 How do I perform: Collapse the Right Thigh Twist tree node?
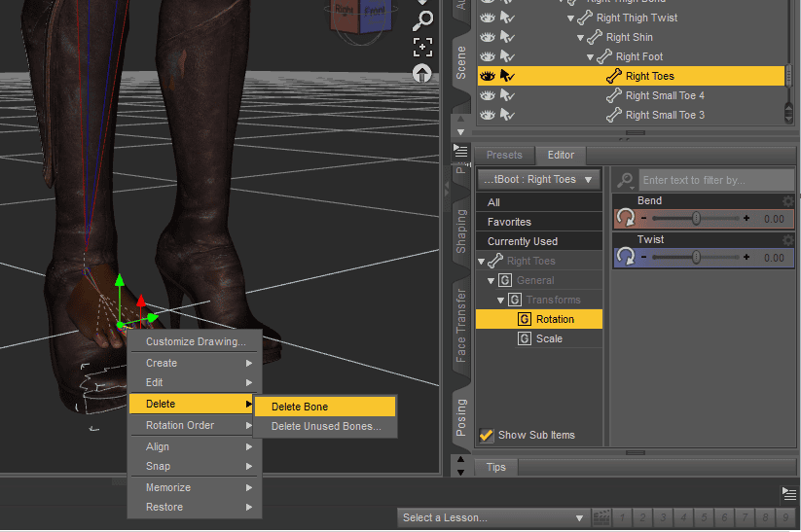[x=570, y=18]
